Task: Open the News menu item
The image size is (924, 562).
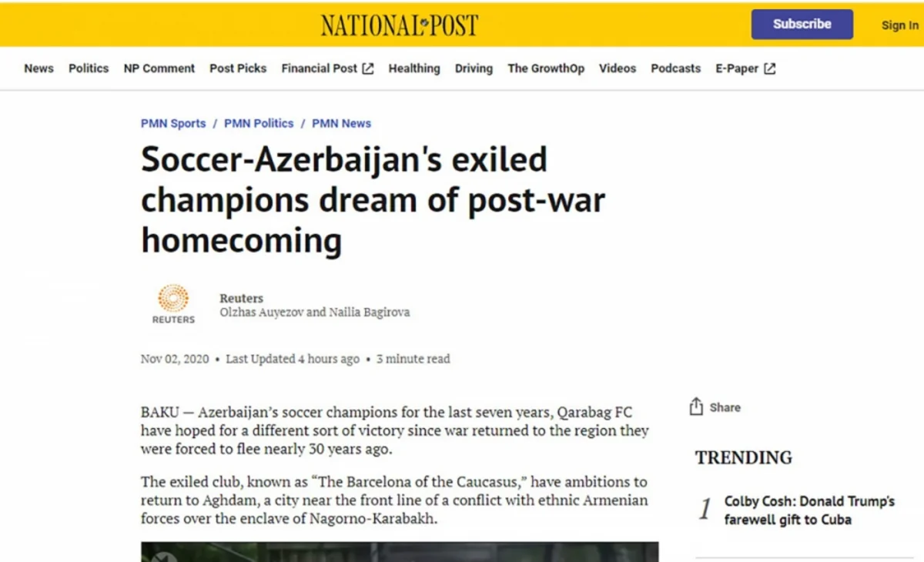Action: tap(38, 69)
